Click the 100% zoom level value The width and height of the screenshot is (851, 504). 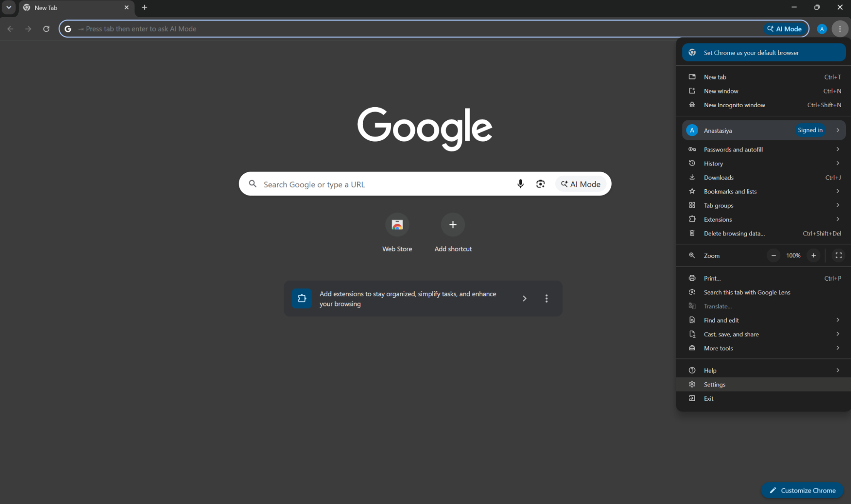793,256
